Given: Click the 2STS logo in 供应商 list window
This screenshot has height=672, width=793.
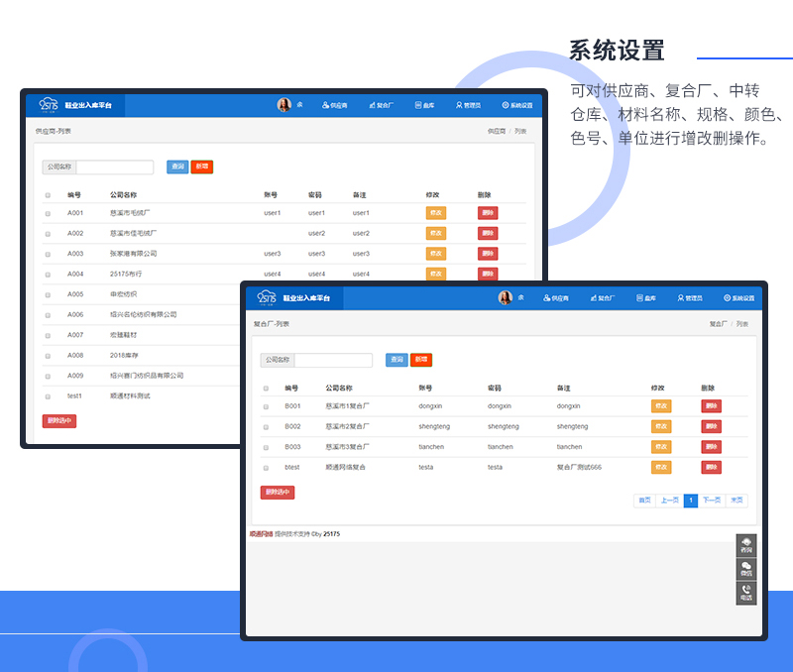Looking at the screenshot, I should click(49, 104).
